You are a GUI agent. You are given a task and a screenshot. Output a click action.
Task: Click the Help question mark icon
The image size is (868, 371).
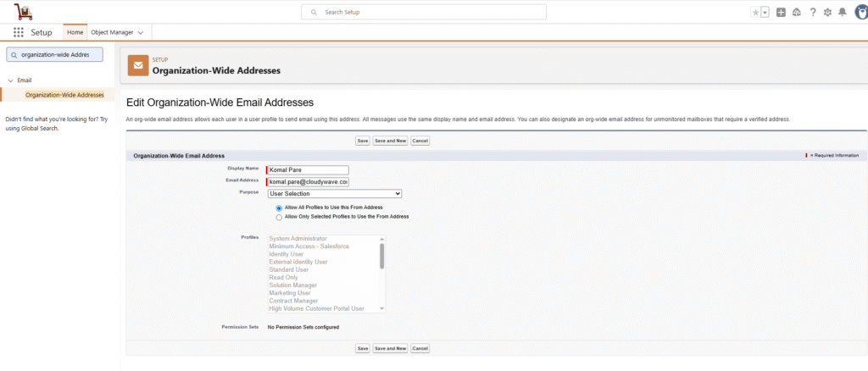(x=813, y=13)
